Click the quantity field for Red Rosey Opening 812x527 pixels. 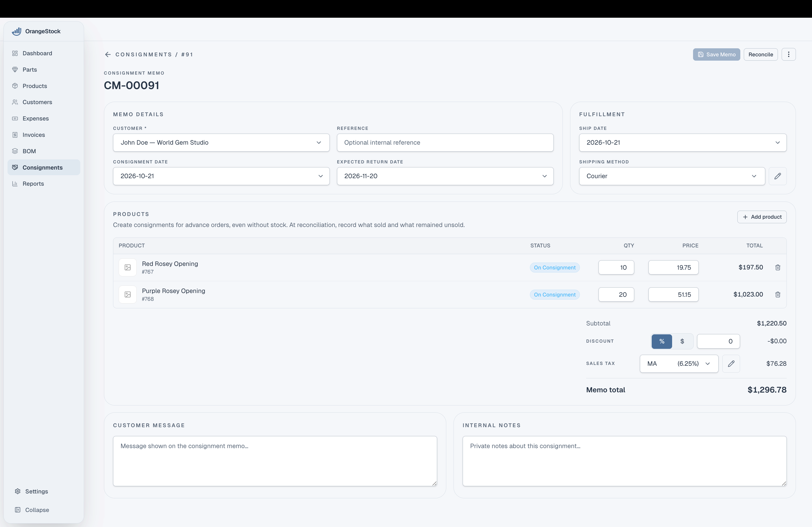[x=616, y=268]
